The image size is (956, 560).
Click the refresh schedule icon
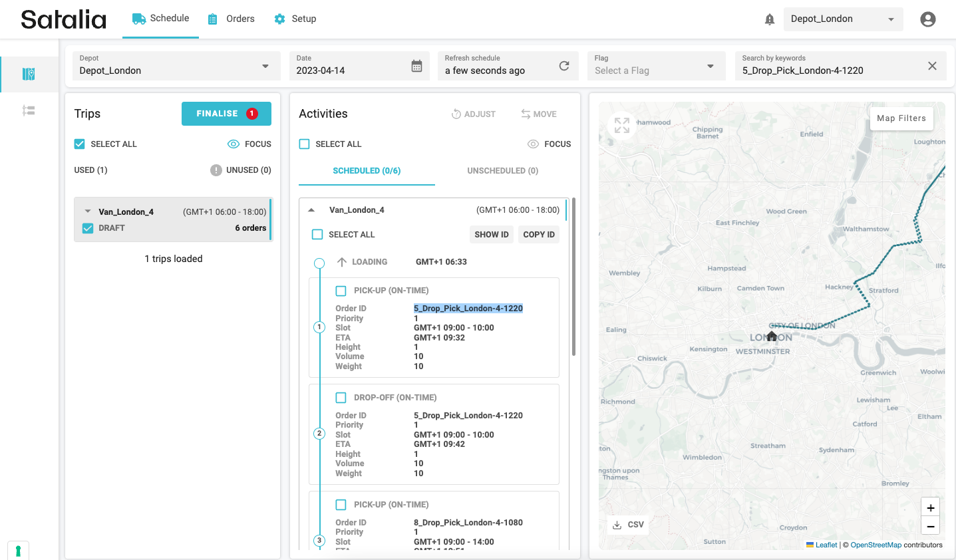coord(564,66)
